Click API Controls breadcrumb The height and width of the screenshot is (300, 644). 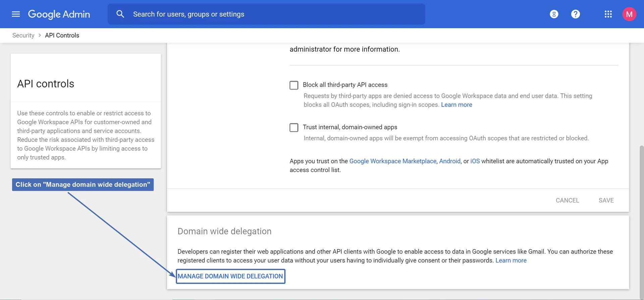point(62,35)
